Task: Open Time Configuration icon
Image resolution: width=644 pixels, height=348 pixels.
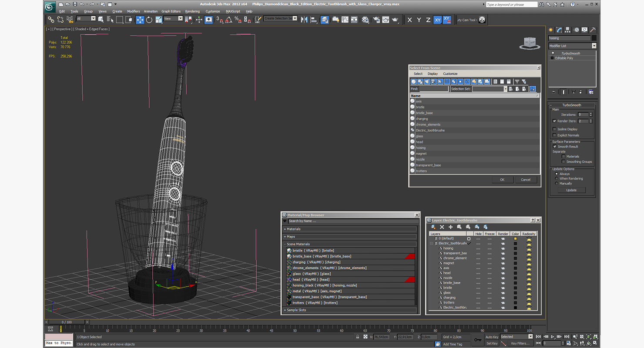Action: pos(568,344)
